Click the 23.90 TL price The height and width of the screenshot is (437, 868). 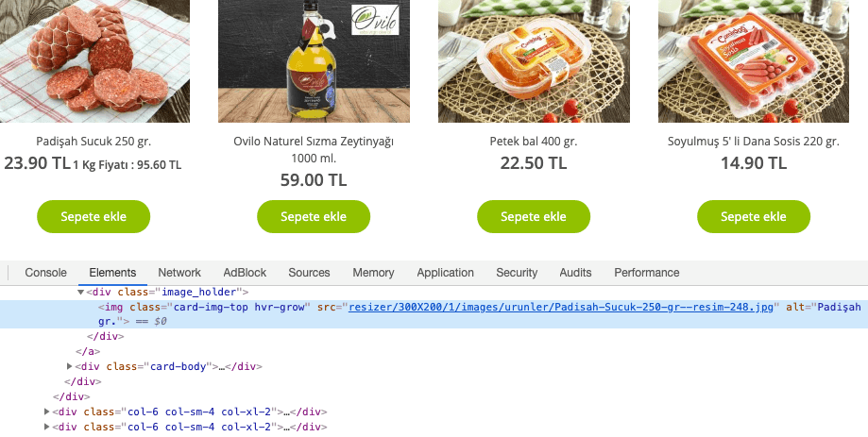click(37, 163)
